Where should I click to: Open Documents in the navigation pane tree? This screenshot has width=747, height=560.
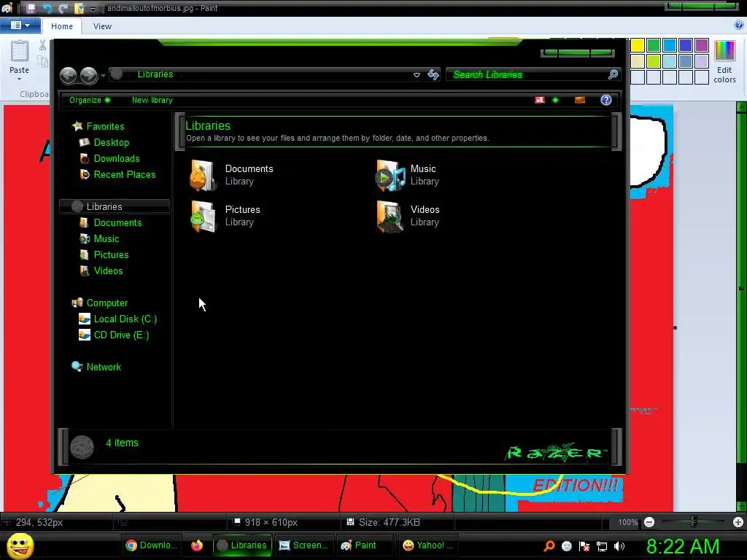pos(117,222)
